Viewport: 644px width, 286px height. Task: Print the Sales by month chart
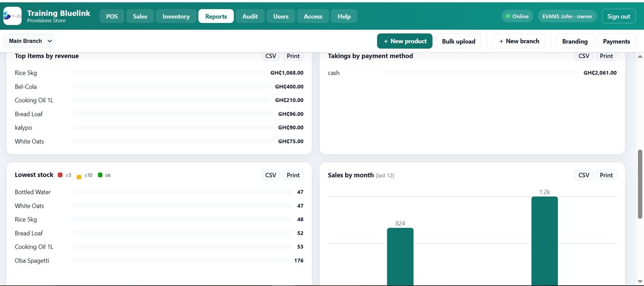point(606,175)
